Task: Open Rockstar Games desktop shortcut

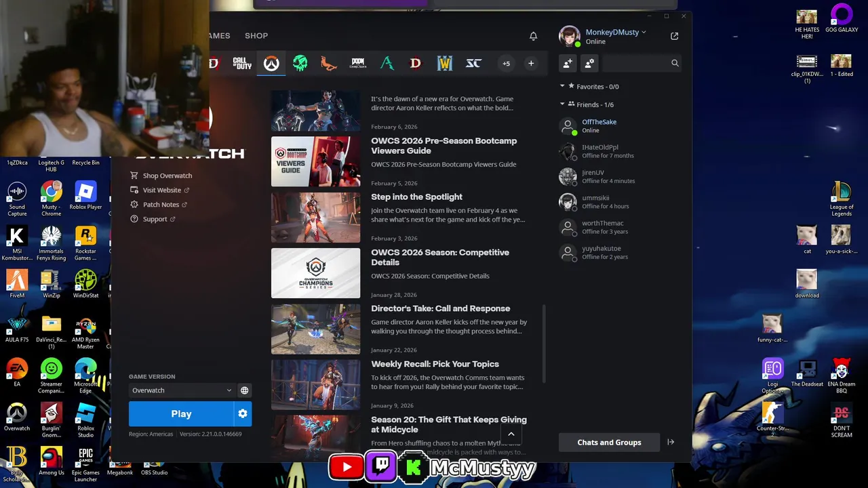Action: click(85, 244)
